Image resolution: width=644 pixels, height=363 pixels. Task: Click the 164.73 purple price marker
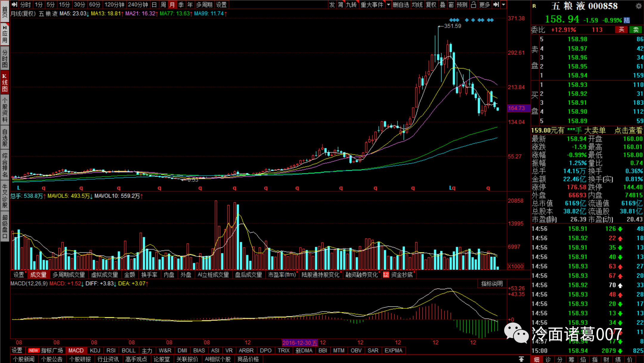tap(518, 108)
